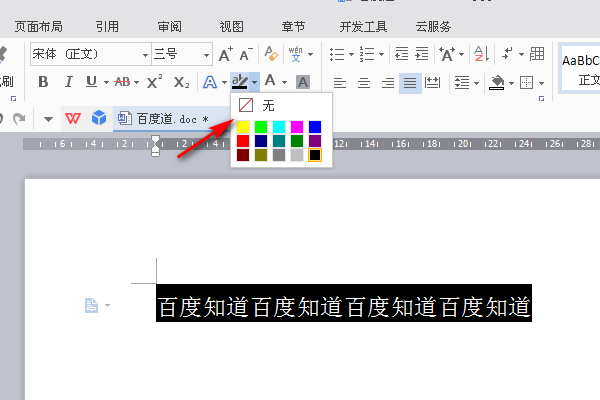Open the font name dropdown 宋体 (正文)

[x=90, y=54]
